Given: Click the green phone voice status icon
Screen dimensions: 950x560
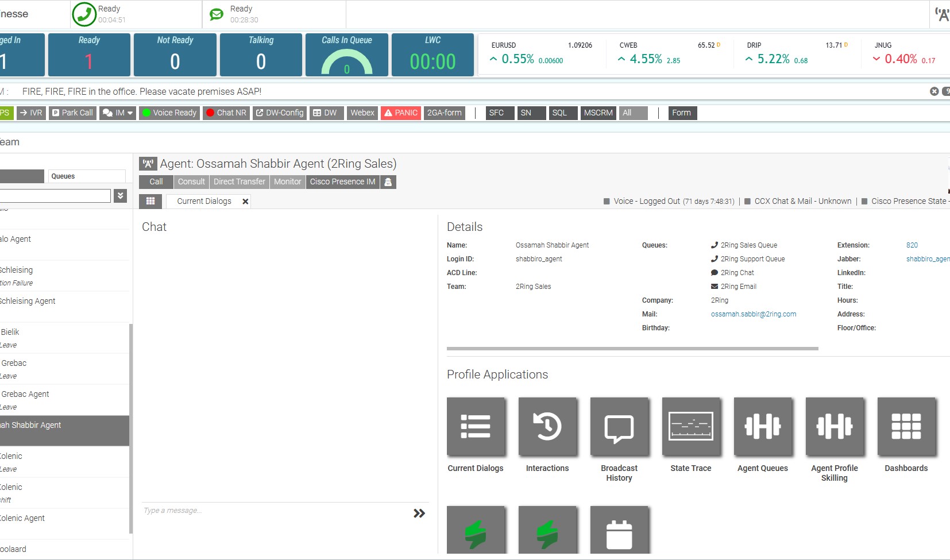Looking at the screenshot, I should [x=84, y=14].
